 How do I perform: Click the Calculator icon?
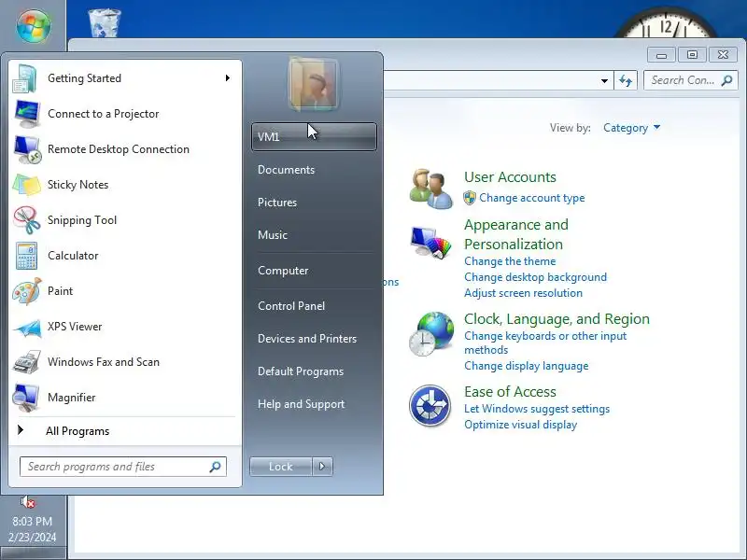tap(26, 256)
